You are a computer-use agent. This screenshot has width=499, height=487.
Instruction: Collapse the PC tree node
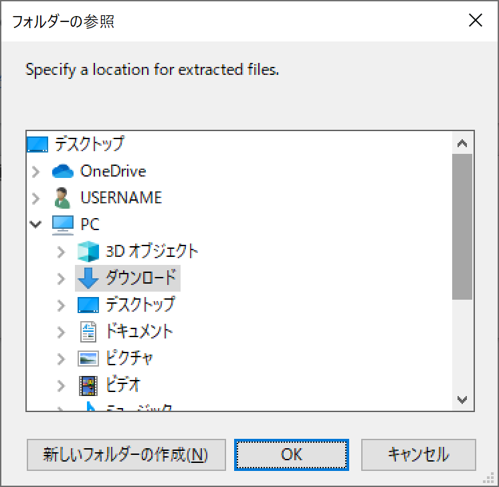(36, 224)
